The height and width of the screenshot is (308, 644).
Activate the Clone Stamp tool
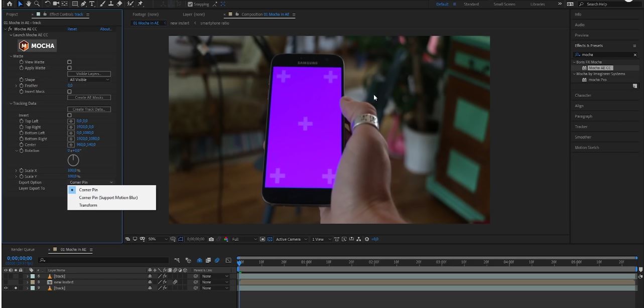point(110,4)
